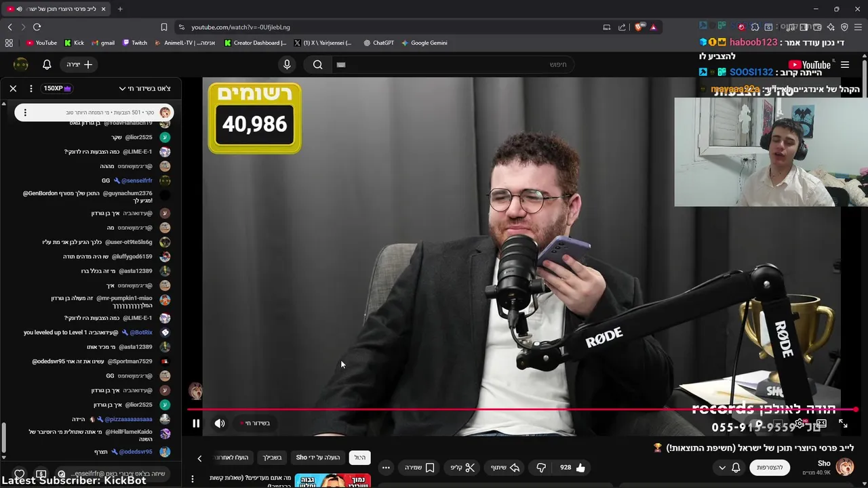Open more actions three-dot menu below video
This screenshot has width=868, height=488.
click(x=386, y=468)
